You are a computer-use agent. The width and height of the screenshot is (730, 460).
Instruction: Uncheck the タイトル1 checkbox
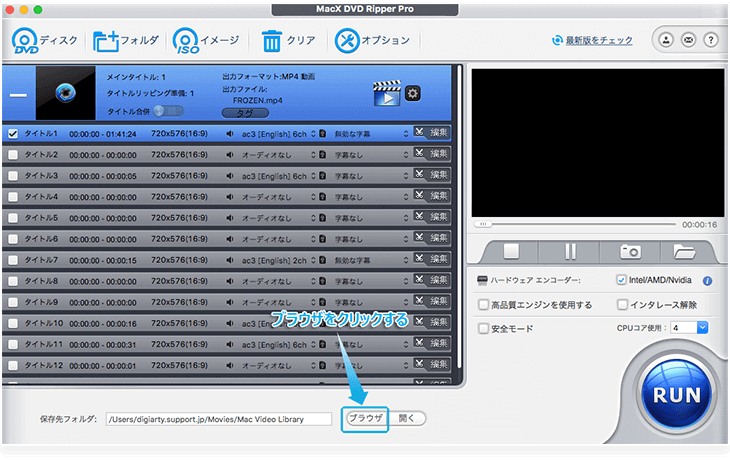(13, 133)
